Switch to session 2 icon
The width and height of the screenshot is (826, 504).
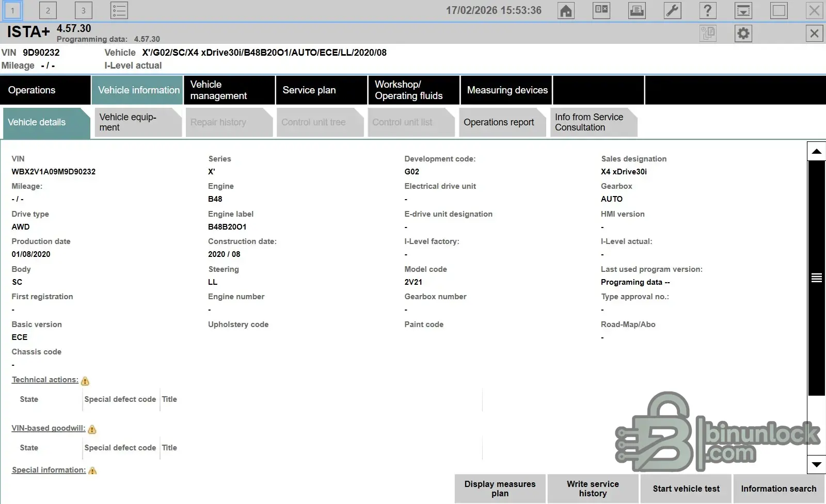(x=48, y=11)
